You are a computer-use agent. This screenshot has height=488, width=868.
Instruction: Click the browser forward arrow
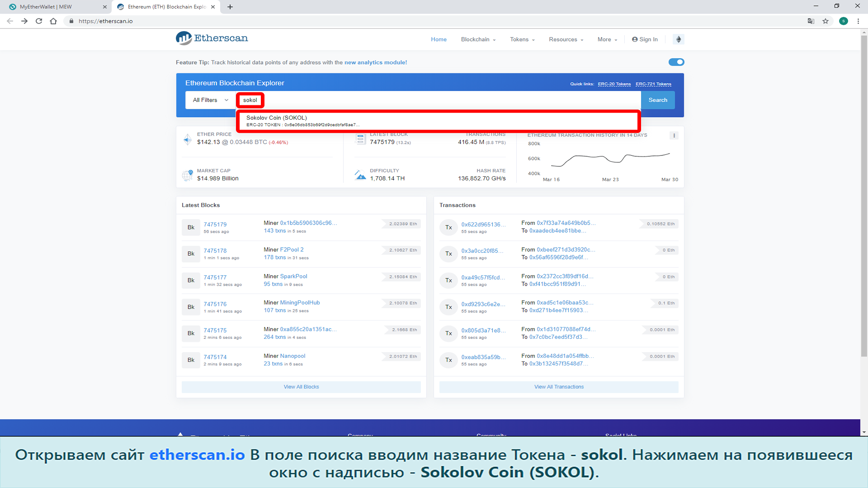[24, 21]
